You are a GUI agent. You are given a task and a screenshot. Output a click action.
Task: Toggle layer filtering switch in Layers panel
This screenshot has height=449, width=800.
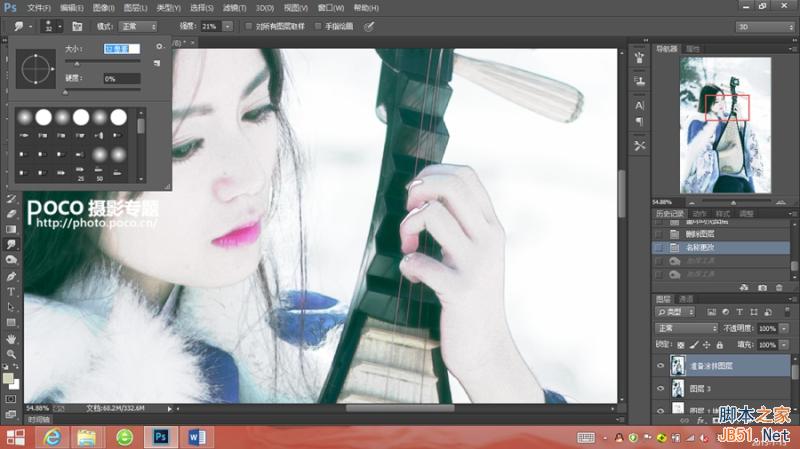point(787,311)
